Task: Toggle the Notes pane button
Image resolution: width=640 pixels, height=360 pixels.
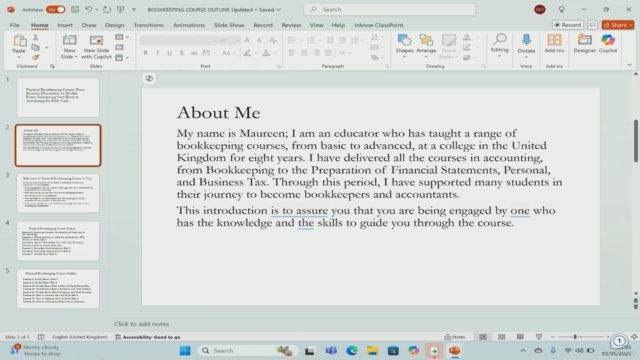Action: pyautogui.click(x=455, y=337)
